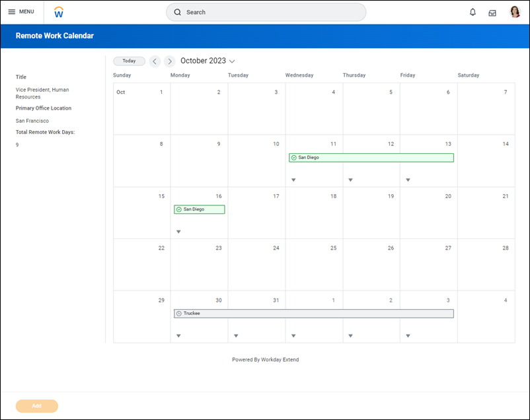530x420 pixels.
Task: Select the Tuesday column header
Action: [x=238, y=75]
